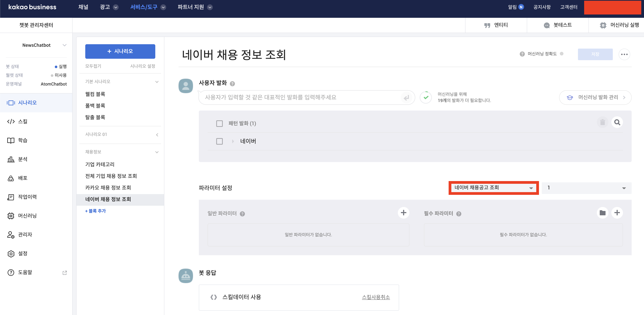
Task: Check the 패턴 발화 (1) select-all checkbox
Action: pyautogui.click(x=220, y=123)
